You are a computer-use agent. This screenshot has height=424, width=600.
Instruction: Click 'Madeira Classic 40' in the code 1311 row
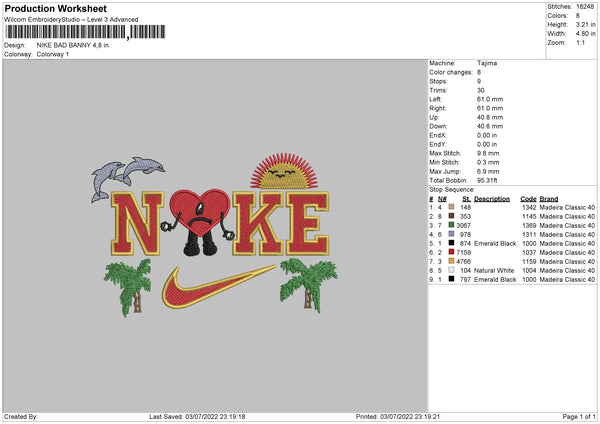[x=567, y=235]
